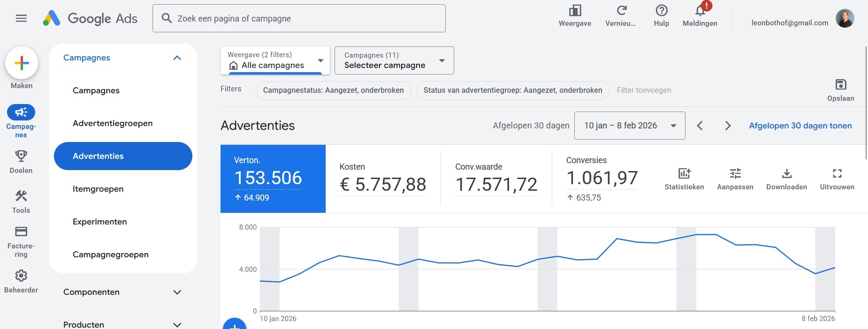Open Selecteer campagne dropdown

pyautogui.click(x=394, y=60)
